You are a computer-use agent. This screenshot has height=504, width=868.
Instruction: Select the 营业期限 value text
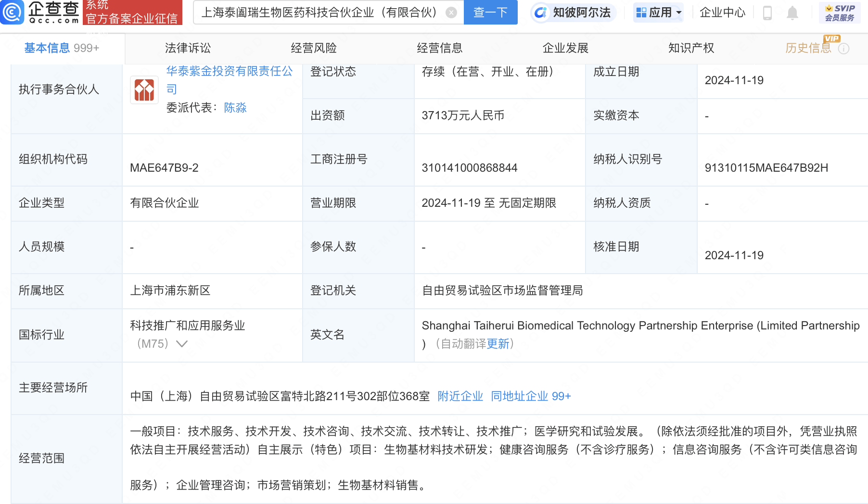489,203
